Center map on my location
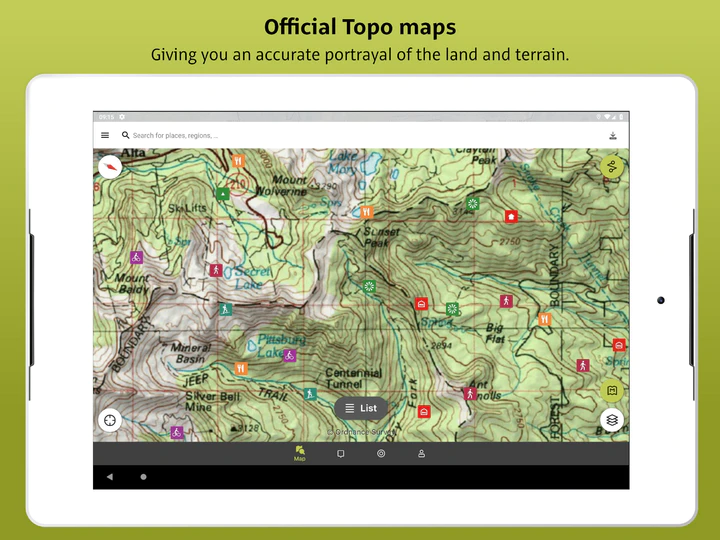Screen dimensions: 720x540 pos(110,420)
